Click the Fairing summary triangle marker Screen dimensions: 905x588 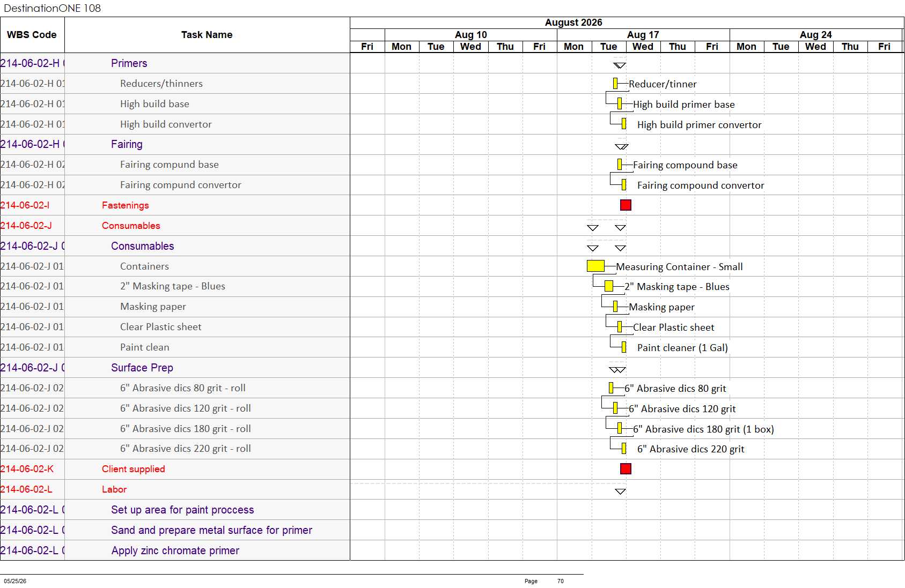coord(622,147)
